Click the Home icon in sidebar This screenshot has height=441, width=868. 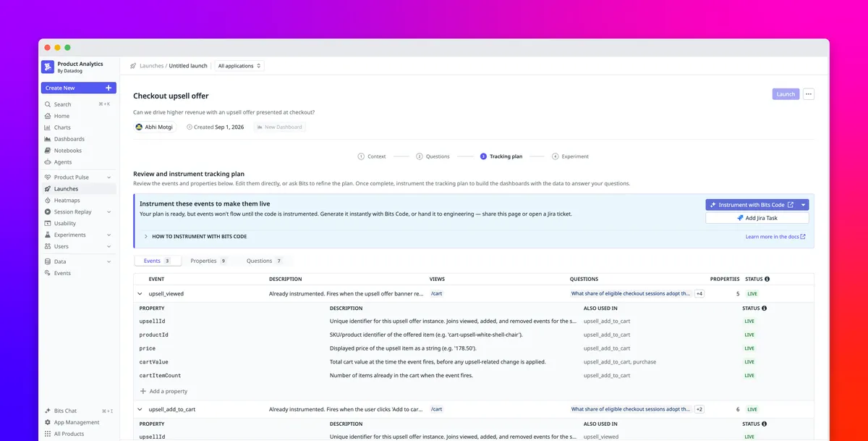(x=48, y=116)
